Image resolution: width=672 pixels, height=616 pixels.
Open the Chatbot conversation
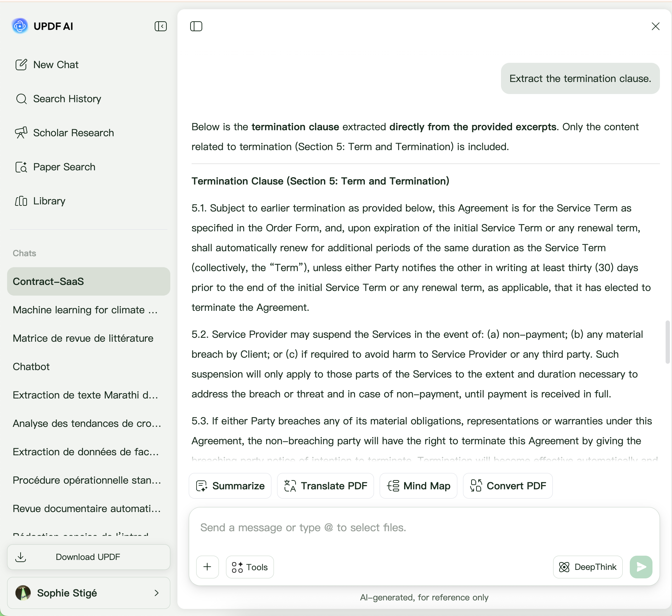(31, 367)
